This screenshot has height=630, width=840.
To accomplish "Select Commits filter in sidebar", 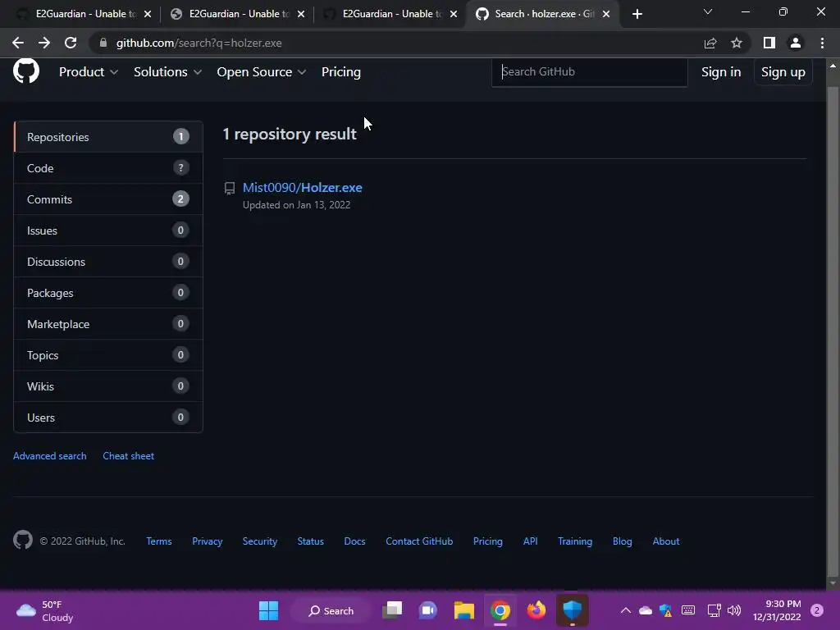I will point(108,199).
